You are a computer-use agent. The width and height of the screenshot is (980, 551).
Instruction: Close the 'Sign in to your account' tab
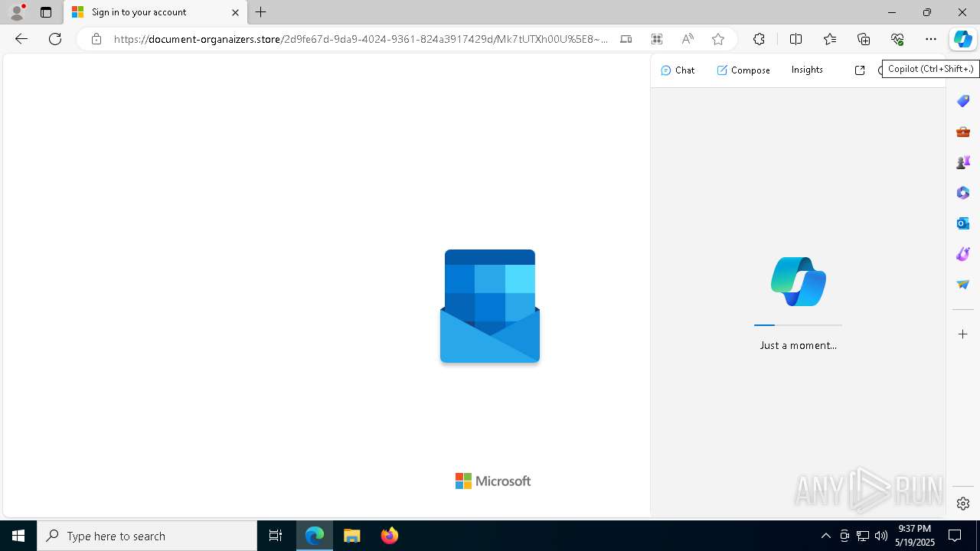click(235, 12)
